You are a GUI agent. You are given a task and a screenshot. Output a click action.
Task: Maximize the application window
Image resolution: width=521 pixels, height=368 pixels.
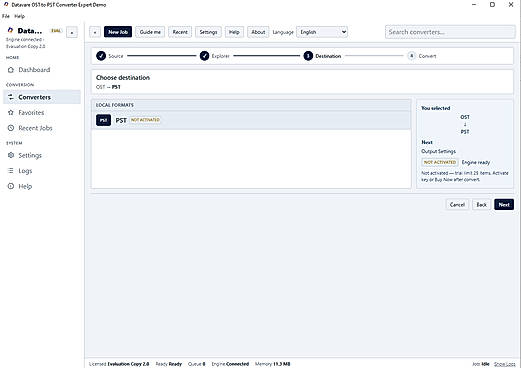[x=492, y=5]
